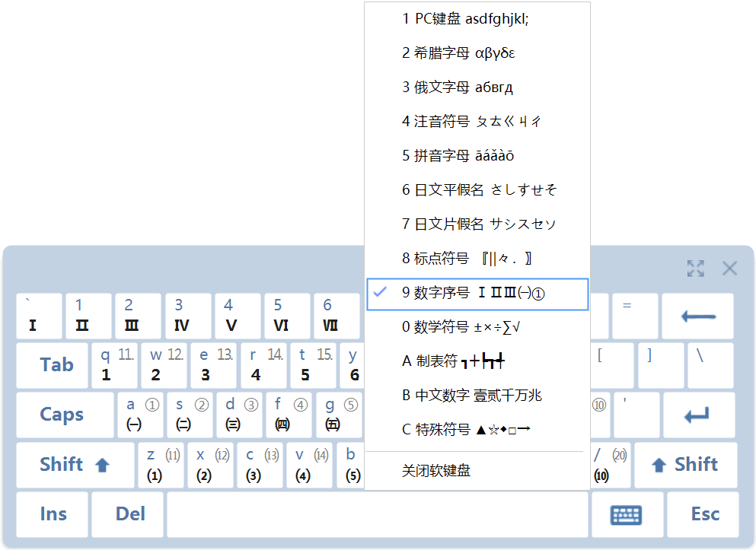Click the space bar key
756x550 pixels.
(378, 514)
